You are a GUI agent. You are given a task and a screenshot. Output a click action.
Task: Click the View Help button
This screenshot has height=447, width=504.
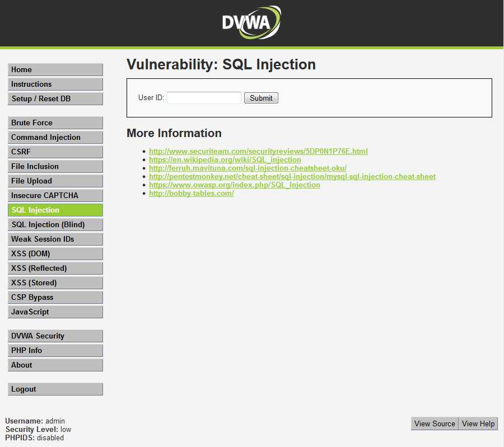coord(478,424)
